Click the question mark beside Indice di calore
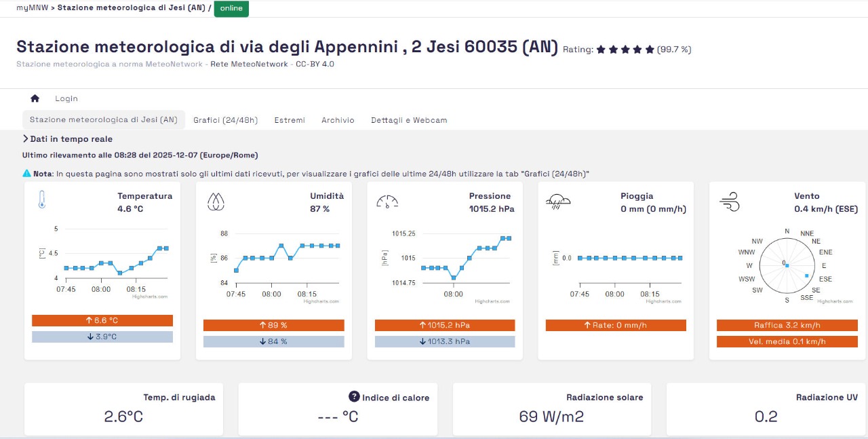868x439 pixels. point(354,397)
